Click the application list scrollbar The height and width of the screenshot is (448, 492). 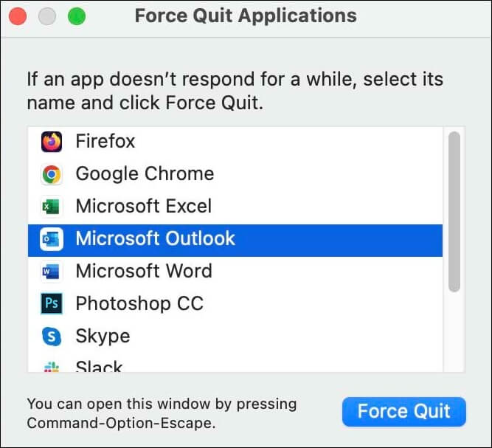(454, 211)
